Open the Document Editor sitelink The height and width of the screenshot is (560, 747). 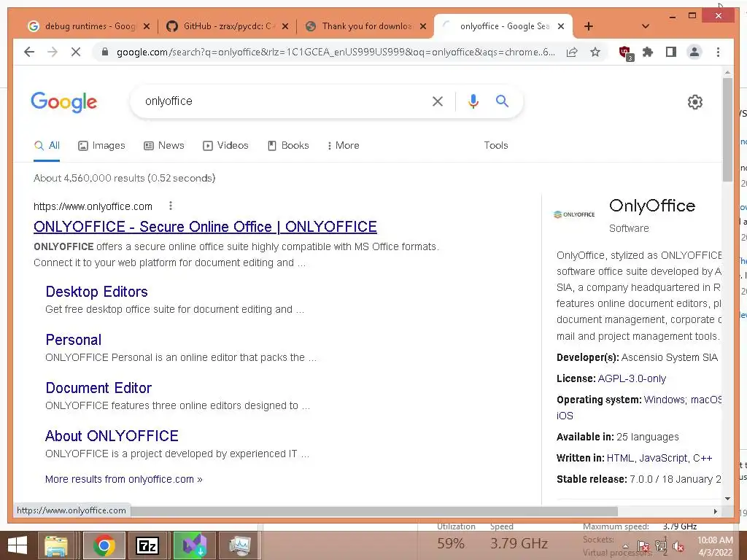coord(98,388)
